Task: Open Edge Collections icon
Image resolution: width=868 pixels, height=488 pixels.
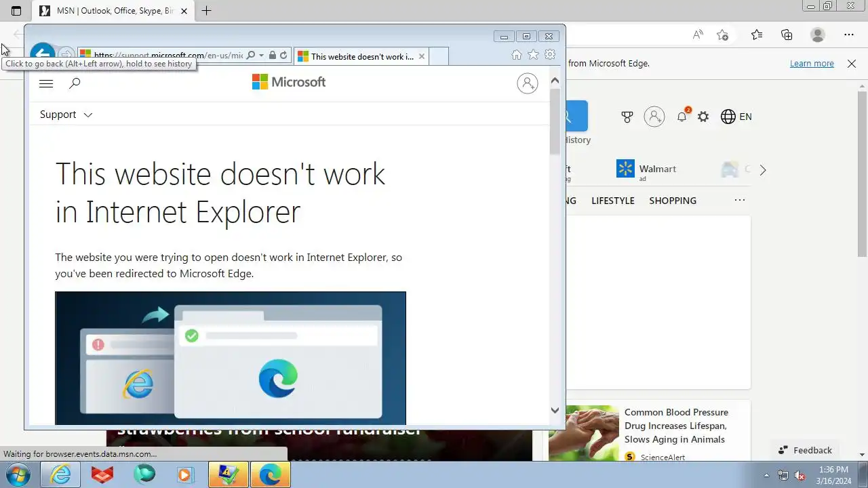Action: 787,35
